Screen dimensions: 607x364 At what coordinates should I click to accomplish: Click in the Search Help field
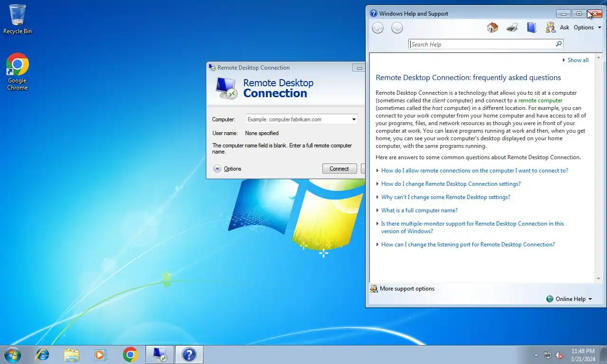[x=482, y=44]
